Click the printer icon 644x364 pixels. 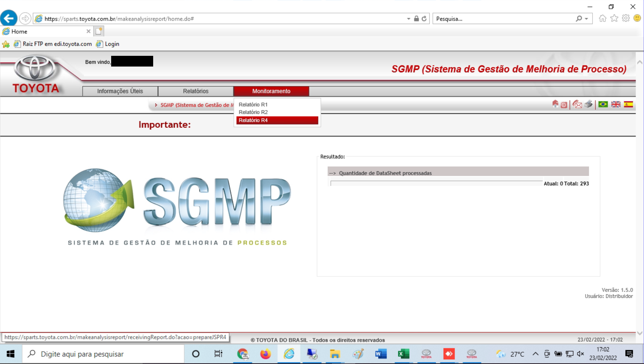[589, 104]
